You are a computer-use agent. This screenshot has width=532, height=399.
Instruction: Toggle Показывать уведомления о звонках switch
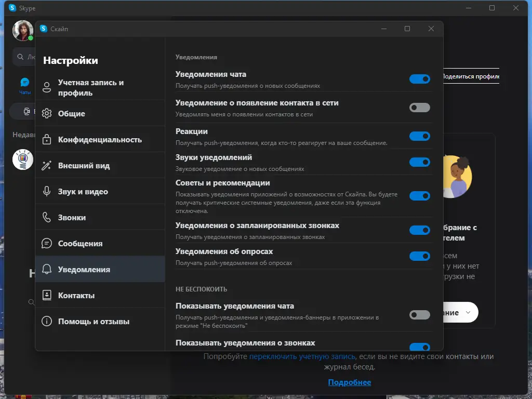[420, 347]
